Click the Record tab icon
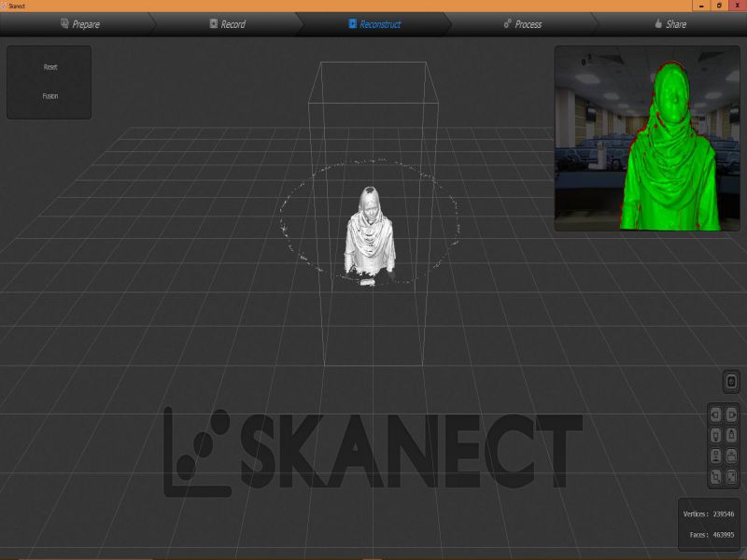Image resolution: width=747 pixels, height=560 pixels. point(214,23)
